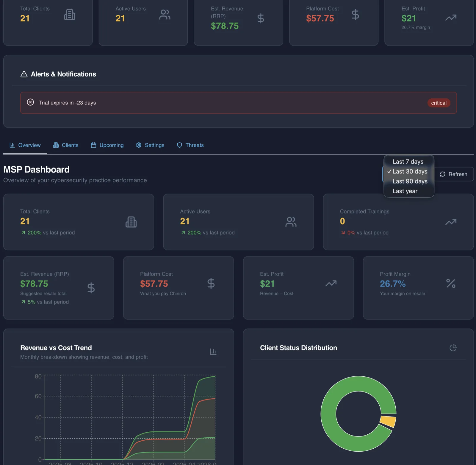Click the circled X icon on trial alert
476x465 pixels.
pos(30,102)
